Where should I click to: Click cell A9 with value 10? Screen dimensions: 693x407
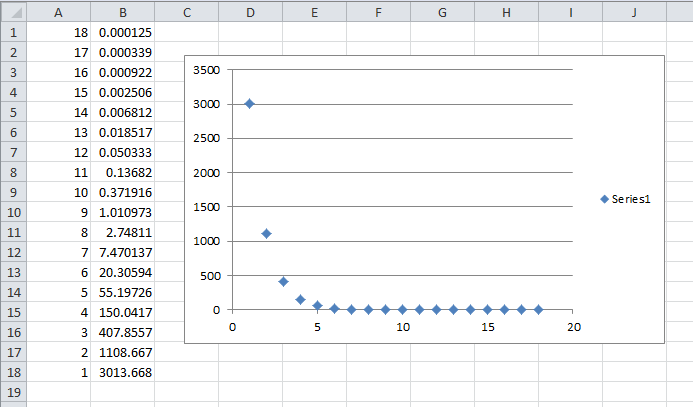58,192
